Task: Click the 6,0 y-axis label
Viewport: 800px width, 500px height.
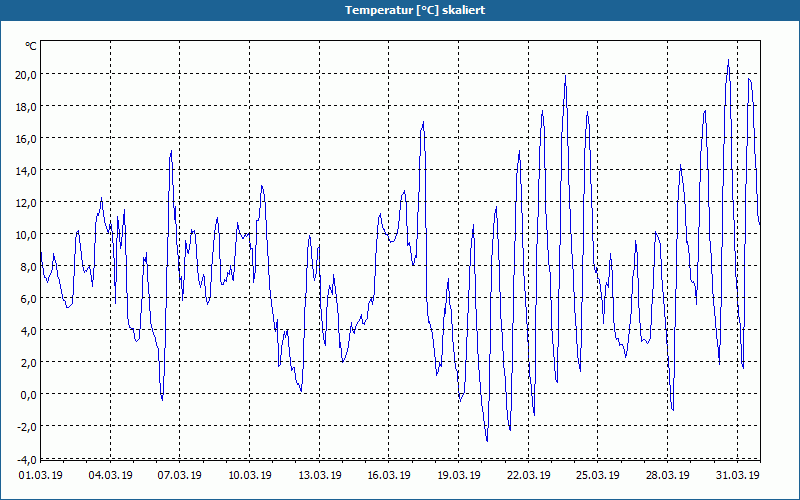Action: [x=28, y=298]
